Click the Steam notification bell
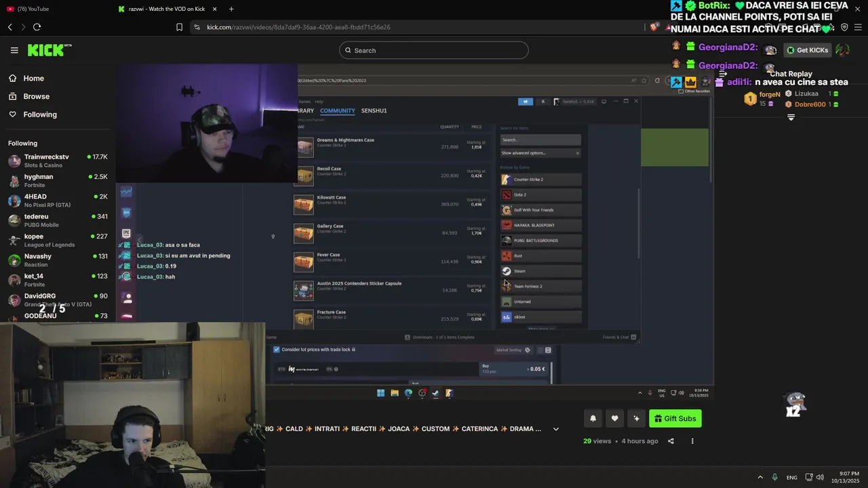Screen dimensions: 868x488 point(542,102)
